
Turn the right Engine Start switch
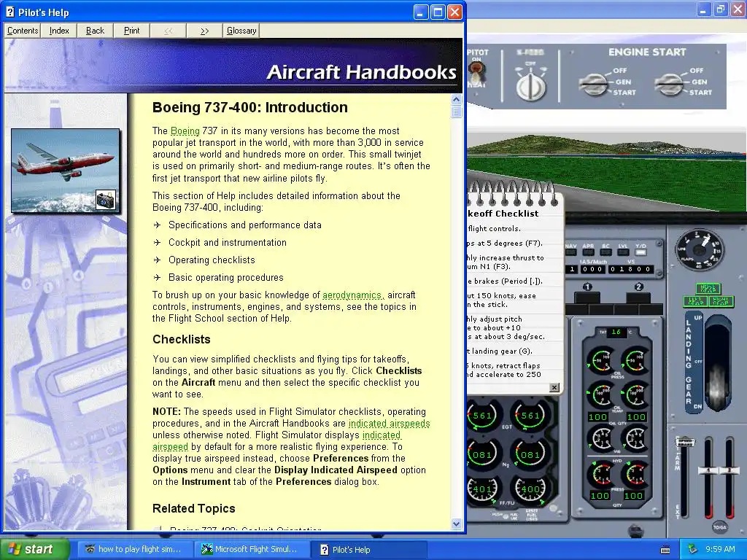tap(670, 85)
